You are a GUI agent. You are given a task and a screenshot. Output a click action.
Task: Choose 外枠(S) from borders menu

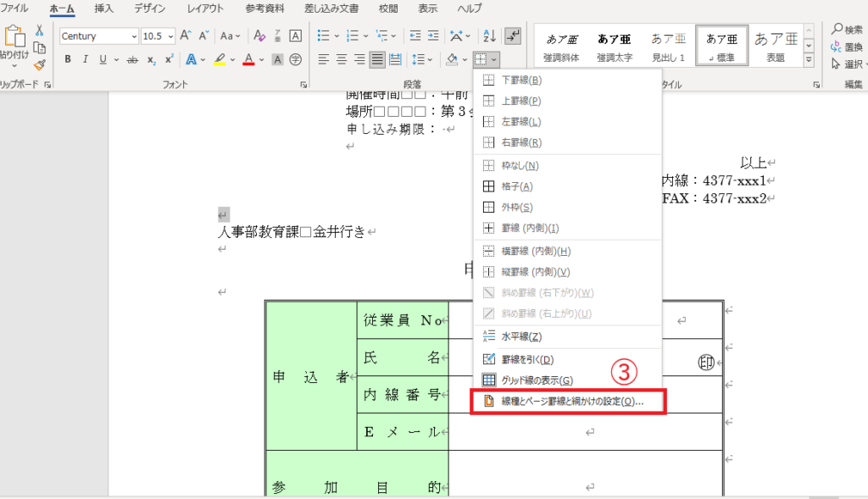[567, 208]
